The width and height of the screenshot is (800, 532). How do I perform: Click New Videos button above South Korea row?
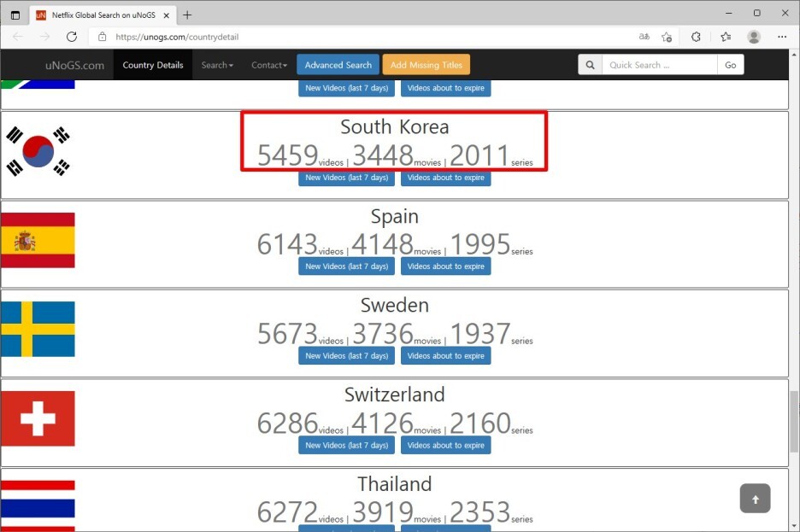pos(346,88)
